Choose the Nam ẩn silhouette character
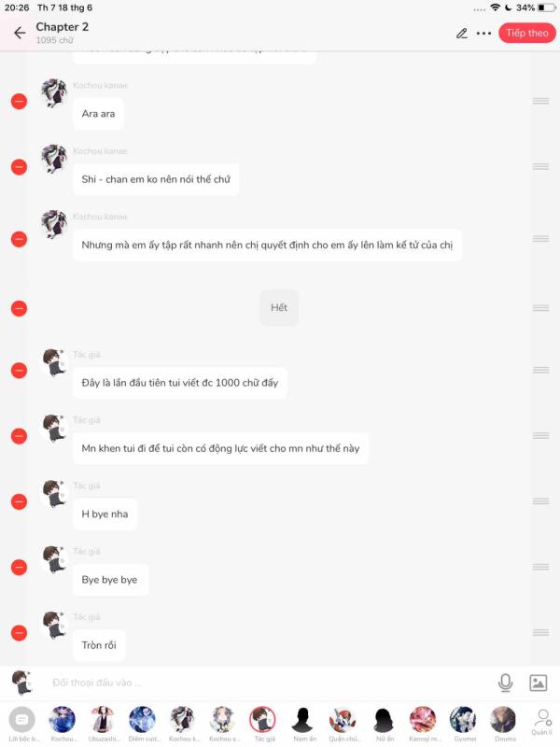Viewport: 560px width, 747px height. [303, 724]
